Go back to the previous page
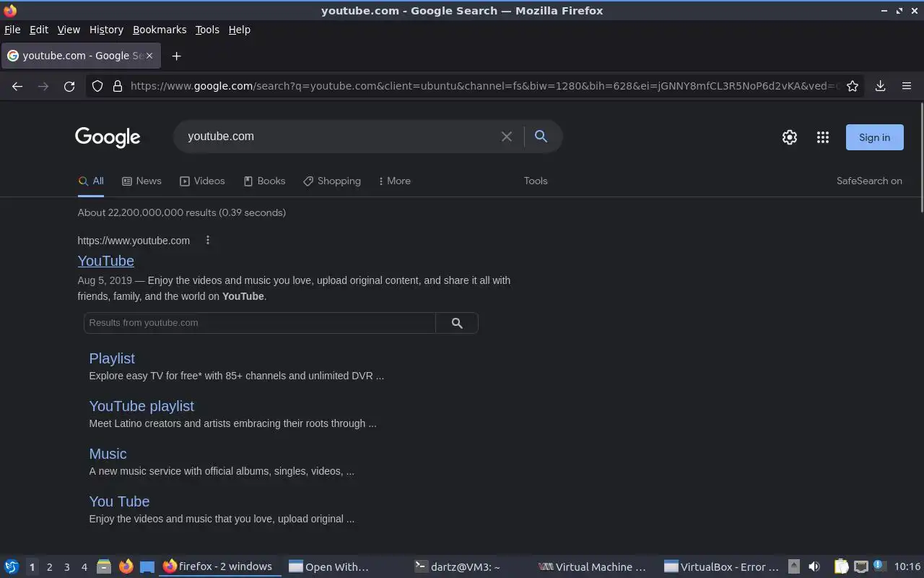This screenshot has height=578, width=924. pos(17,86)
